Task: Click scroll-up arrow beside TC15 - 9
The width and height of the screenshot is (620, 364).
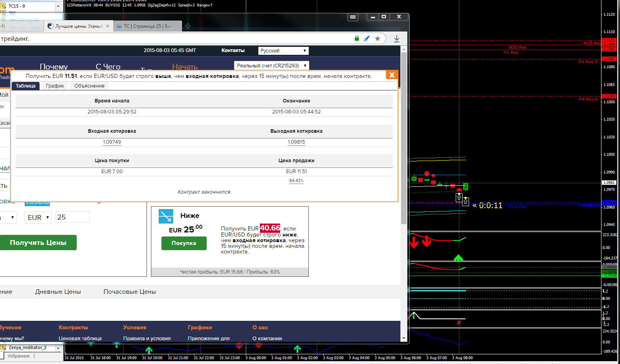Action: (59, 6)
